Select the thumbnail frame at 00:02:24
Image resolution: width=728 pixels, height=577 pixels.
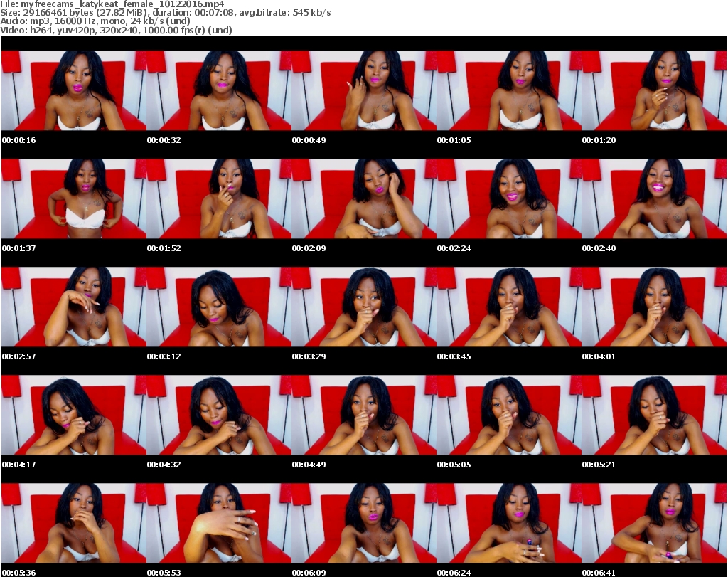pyautogui.click(x=509, y=198)
